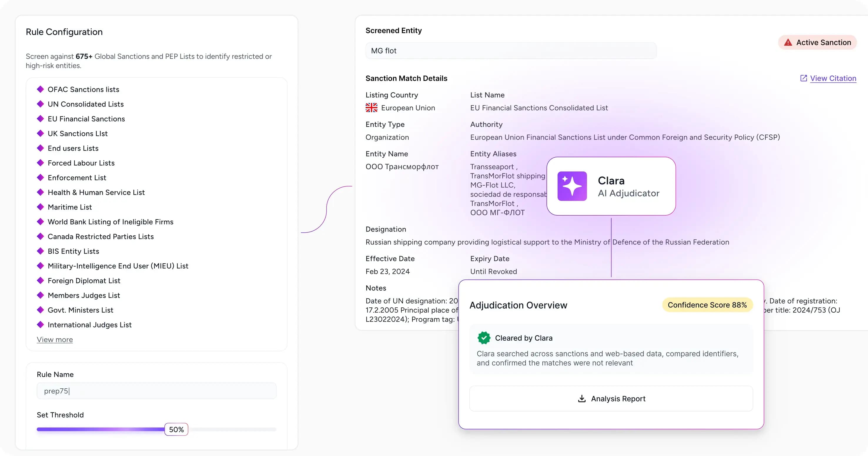
Task: Click the green Cleared by Clara checkmark badge
Action: click(484, 338)
